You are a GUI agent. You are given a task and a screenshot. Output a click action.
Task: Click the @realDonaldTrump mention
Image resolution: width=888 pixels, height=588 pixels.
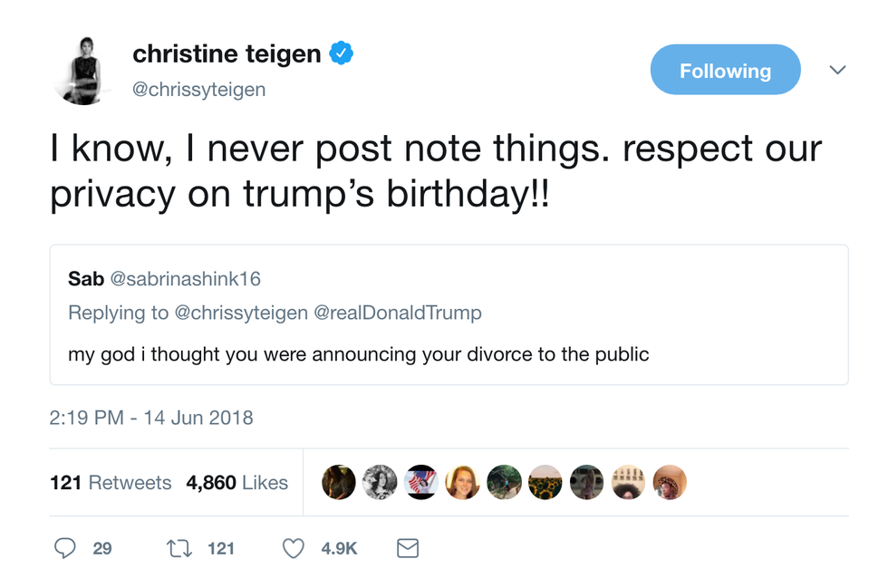[x=398, y=313]
